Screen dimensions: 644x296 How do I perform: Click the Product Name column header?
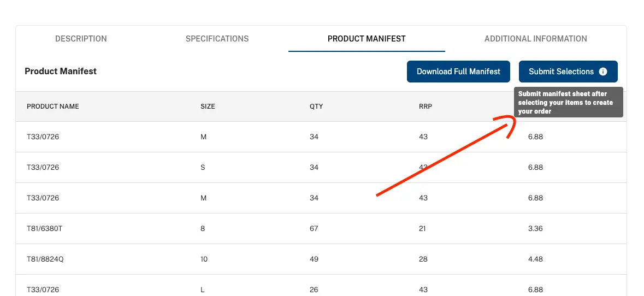point(52,106)
